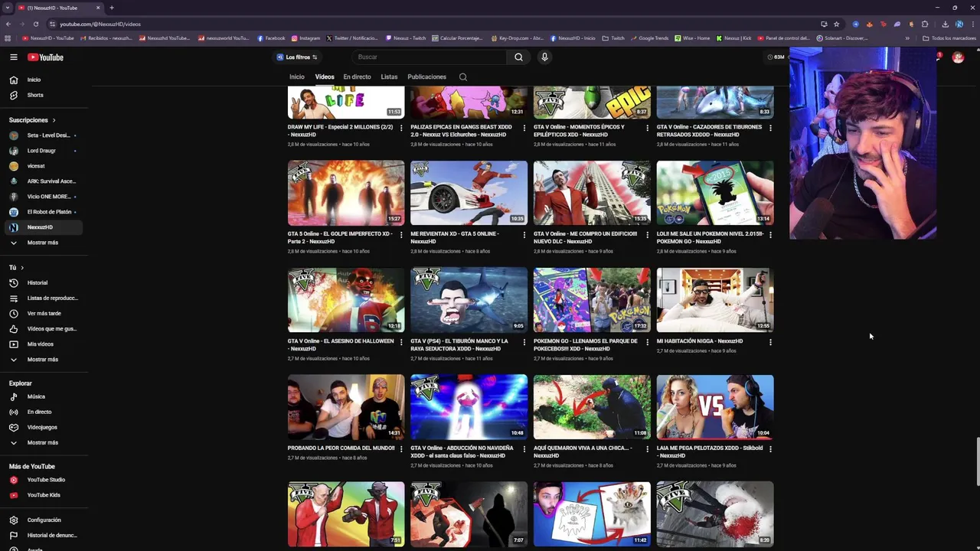
Task: Open Seta - Level Design subscription
Action: pyautogui.click(x=44, y=135)
